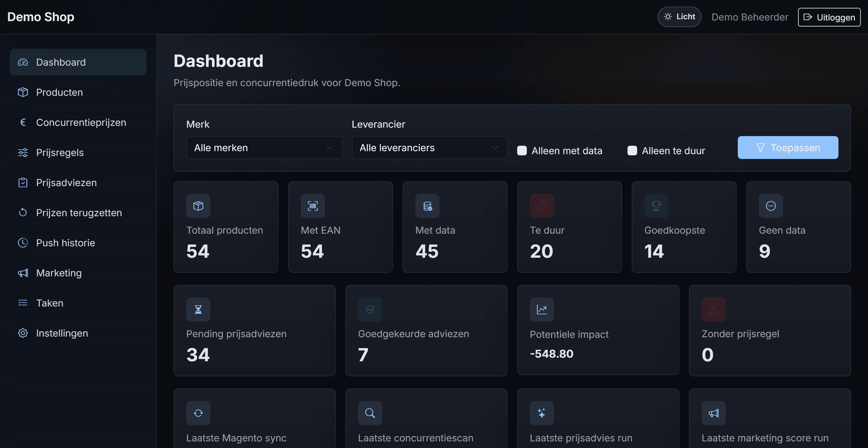
Task: Click the megaphone icon beside Marketing in sidebar
Action: pos(23,273)
